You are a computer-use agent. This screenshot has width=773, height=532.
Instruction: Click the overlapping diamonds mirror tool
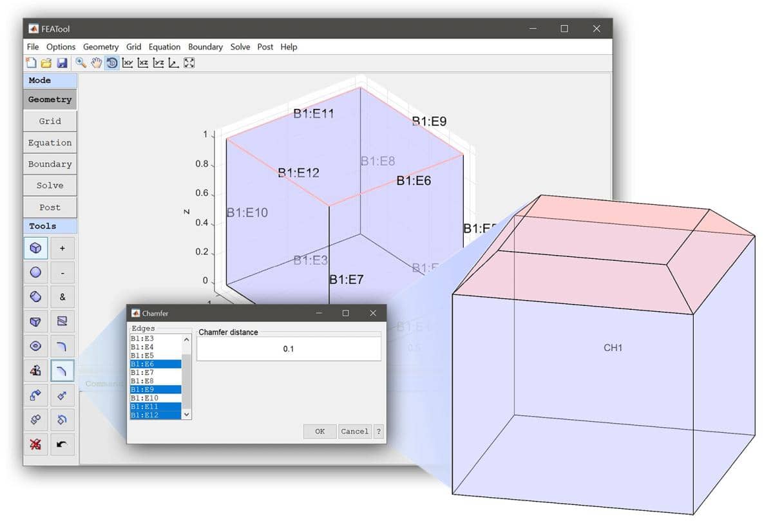pyautogui.click(x=36, y=419)
